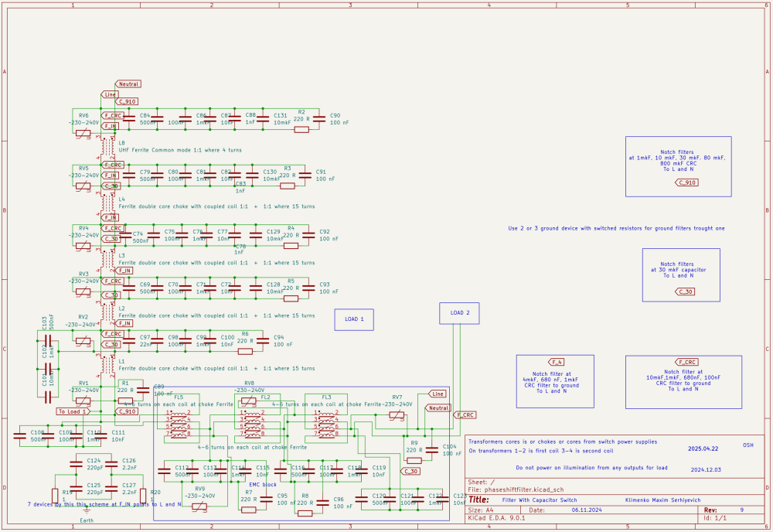Screen dimensions: 773x532
Task: Click the C_910 label inside the 800 mkF Notch filters box
Action: pyautogui.click(x=686, y=182)
